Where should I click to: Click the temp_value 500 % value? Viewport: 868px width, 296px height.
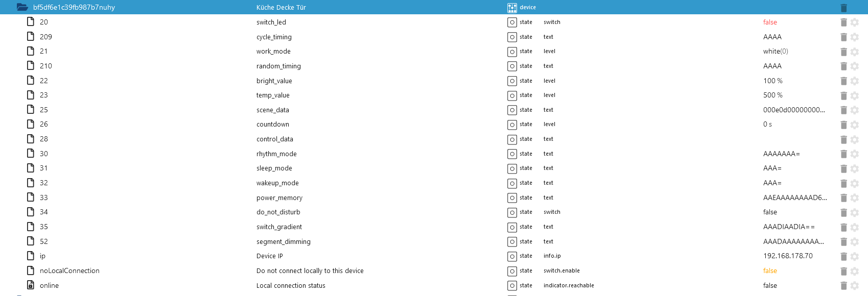pyautogui.click(x=772, y=95)
